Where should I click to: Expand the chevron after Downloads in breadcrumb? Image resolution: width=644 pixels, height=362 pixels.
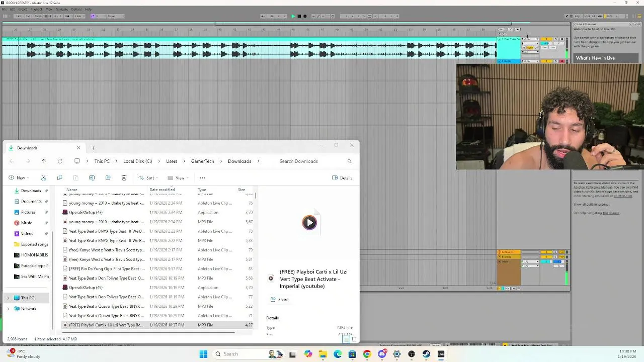259,161
